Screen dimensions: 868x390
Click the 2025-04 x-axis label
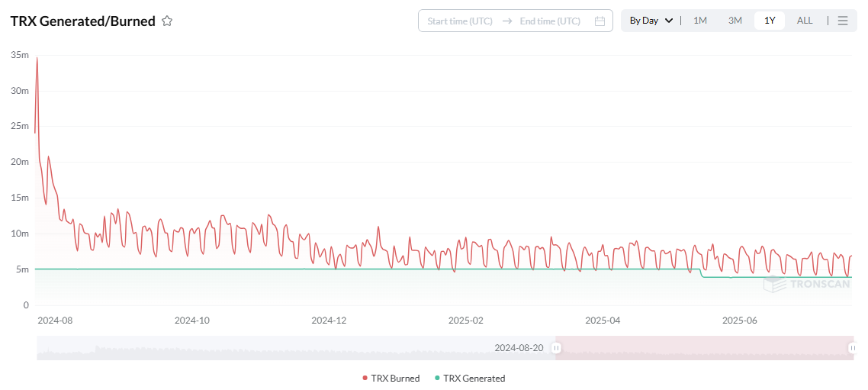tap(603, 321)
